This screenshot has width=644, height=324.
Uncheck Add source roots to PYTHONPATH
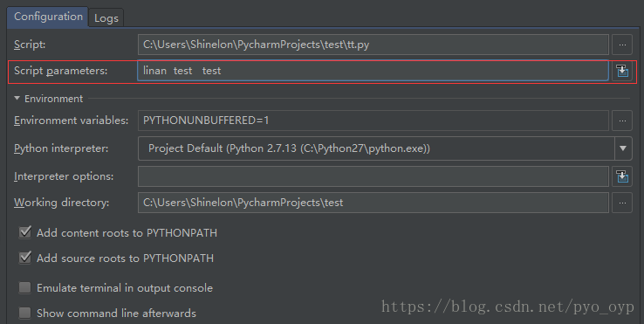(x=25, y=258)
